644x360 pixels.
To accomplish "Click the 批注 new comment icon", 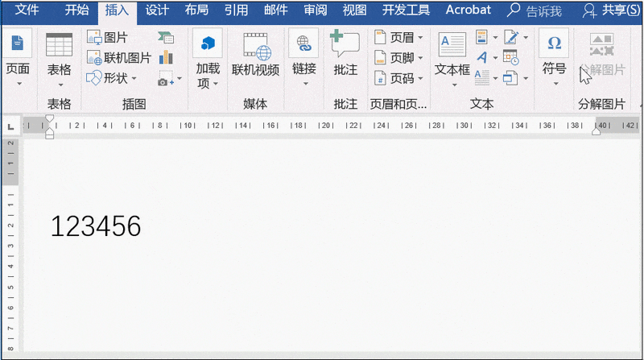I will (x=345, y=43).
